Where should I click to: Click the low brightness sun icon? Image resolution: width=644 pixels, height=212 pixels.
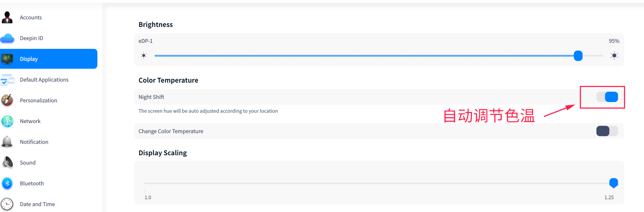click(x=144, y=56)
